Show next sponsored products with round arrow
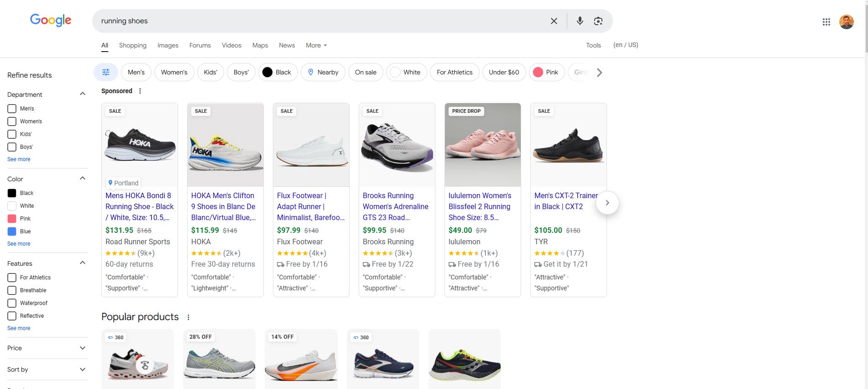Screen dimensions: 868x389 pyautogui.click(x=607, y=203)
